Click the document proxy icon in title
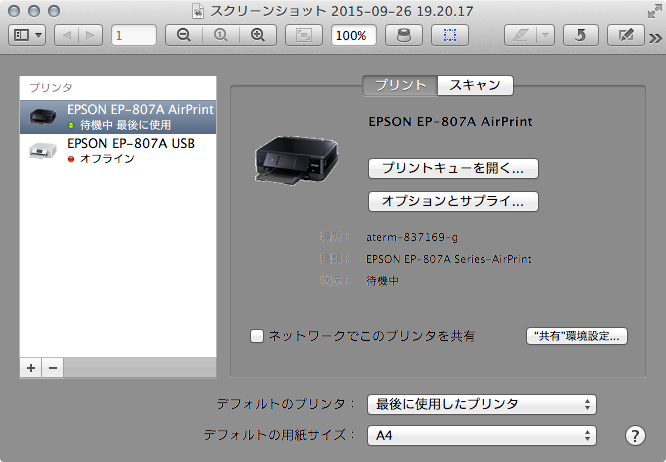 click(198, 11)
